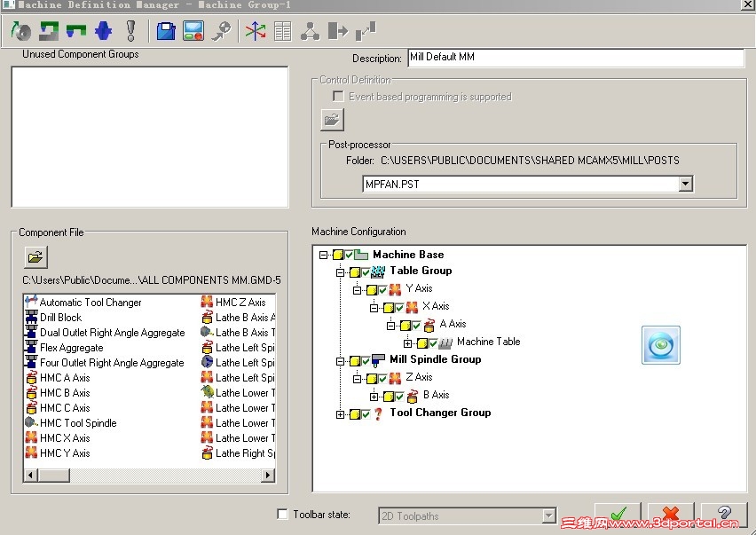Open control definition toolbar icon
Image resolution: width=756 pixels, height=535 pixels.
193,31
